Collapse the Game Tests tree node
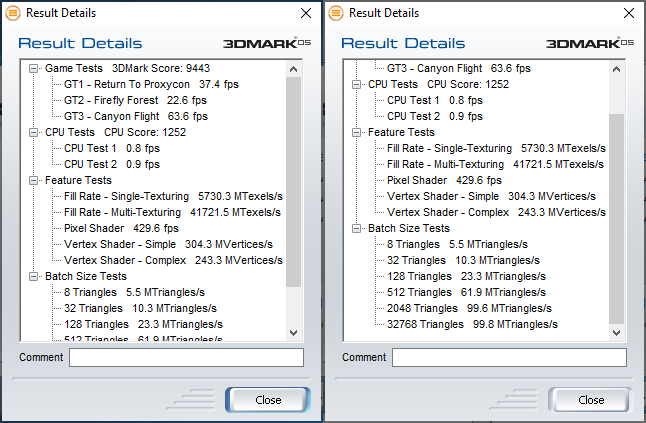 [33, 68]
